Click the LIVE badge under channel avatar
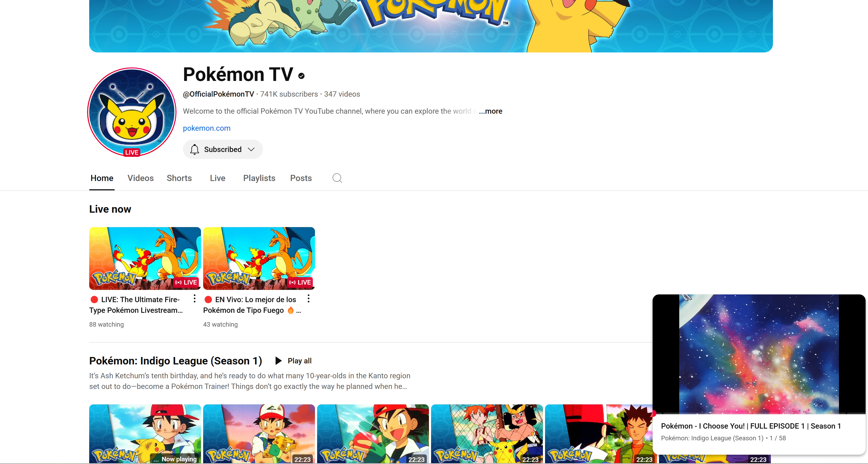Viewport: 868px width, 464px height. [132, 152]
